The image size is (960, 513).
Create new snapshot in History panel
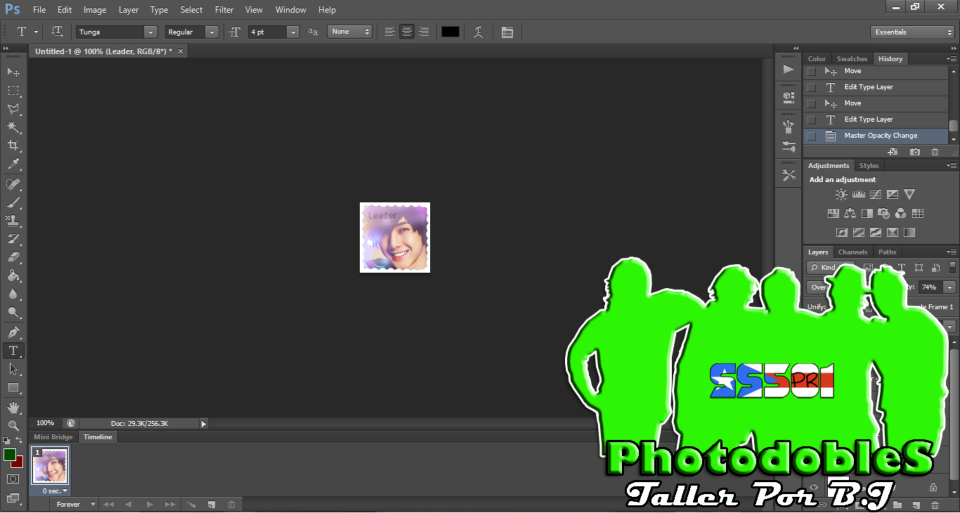[914, 152]
